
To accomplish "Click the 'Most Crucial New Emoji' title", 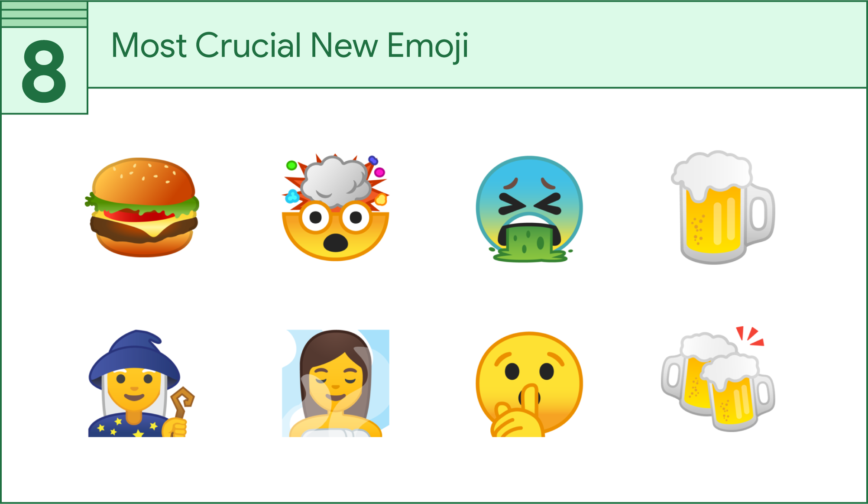I will pyautogui.click(x=290, y=46).
